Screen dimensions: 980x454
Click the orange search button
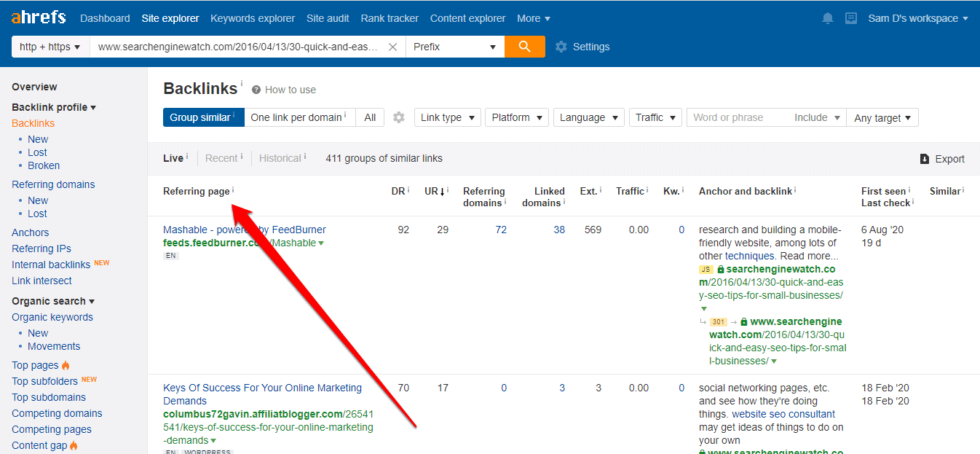click(x=525, y=47)
